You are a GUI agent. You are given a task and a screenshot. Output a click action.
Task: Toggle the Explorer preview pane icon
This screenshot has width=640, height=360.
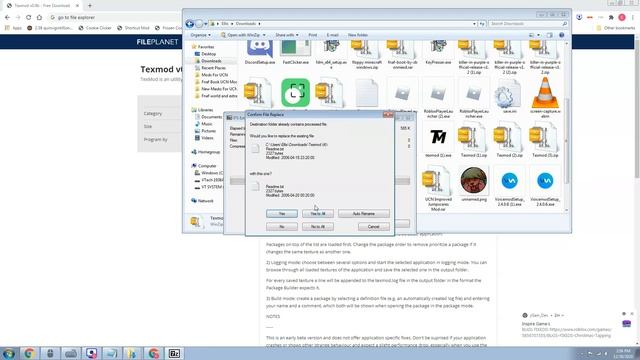click(x=549, y=35)
